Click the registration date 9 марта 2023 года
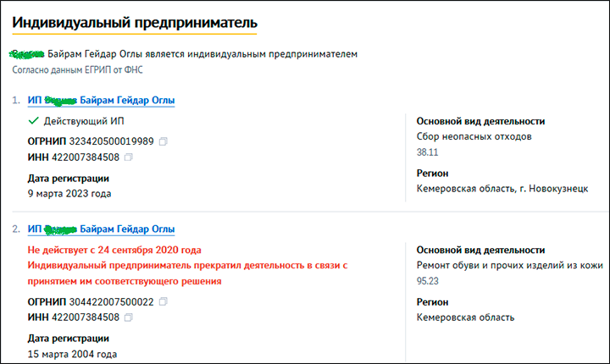The image size is (610, 364). coord(69,193)
